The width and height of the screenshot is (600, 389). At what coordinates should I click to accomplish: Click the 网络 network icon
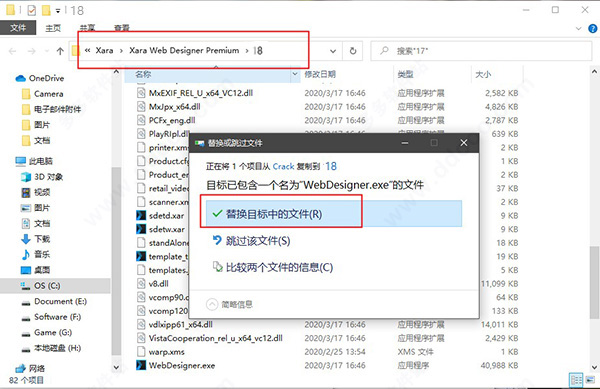click(20, 369)
